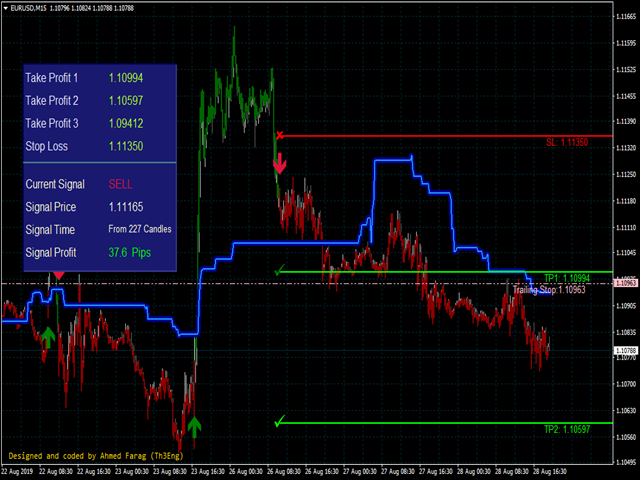The height and width of the screenshot is (480, 640).
Task: Click the Take Profit 2 value 1.10597
Action: 126,101
